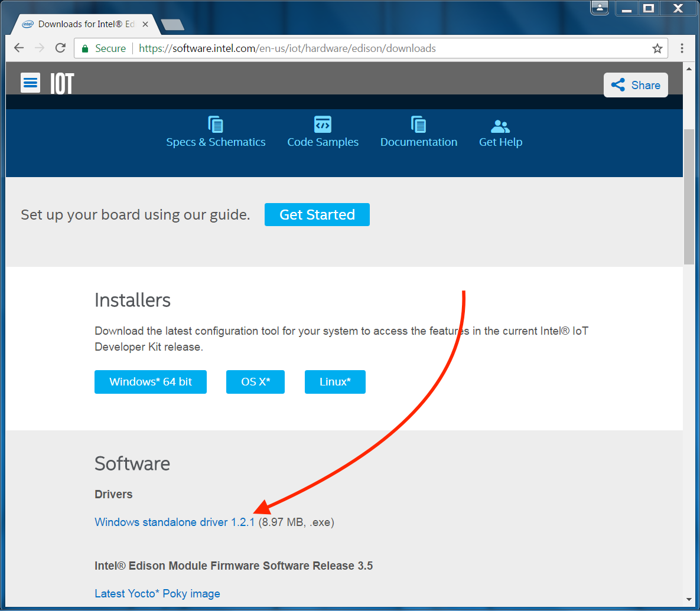This screenshot has height=611, width=700.
Task: Click the page scrollbar thumb
Action: (689, 197)
